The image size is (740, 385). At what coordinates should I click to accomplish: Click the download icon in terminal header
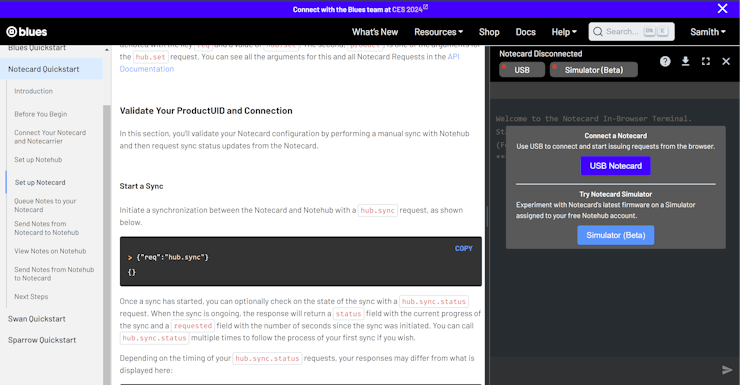point(685,61)
